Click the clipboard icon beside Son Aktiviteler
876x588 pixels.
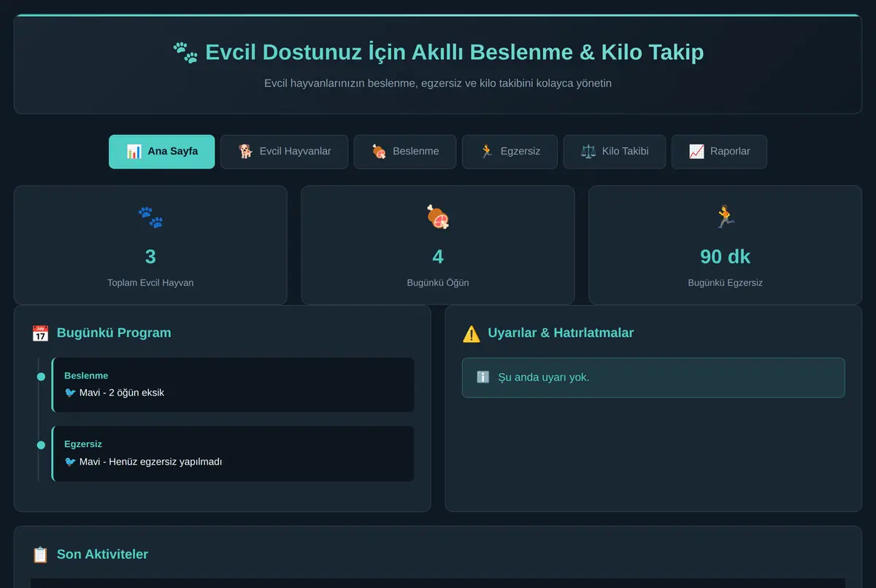pyautogui.click(x=40, y=554)
